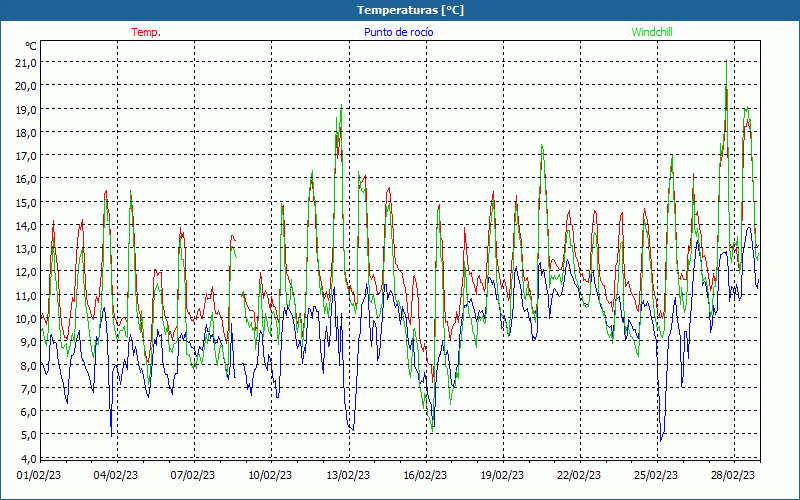
Task: Click the 4,0 value on the temperature axis
Action: coord(28,458)
